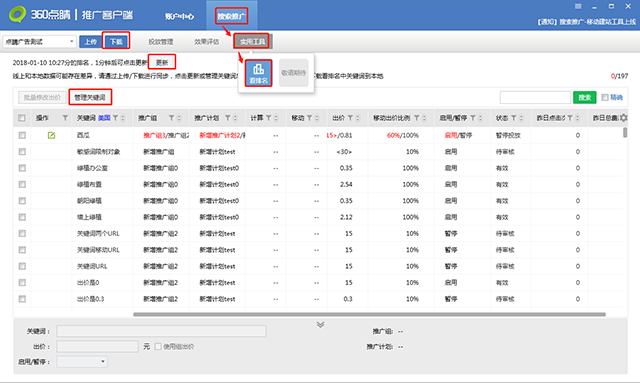Focus the 出价 bid input field
Screen dimensions: 640x383
point(98,347)
